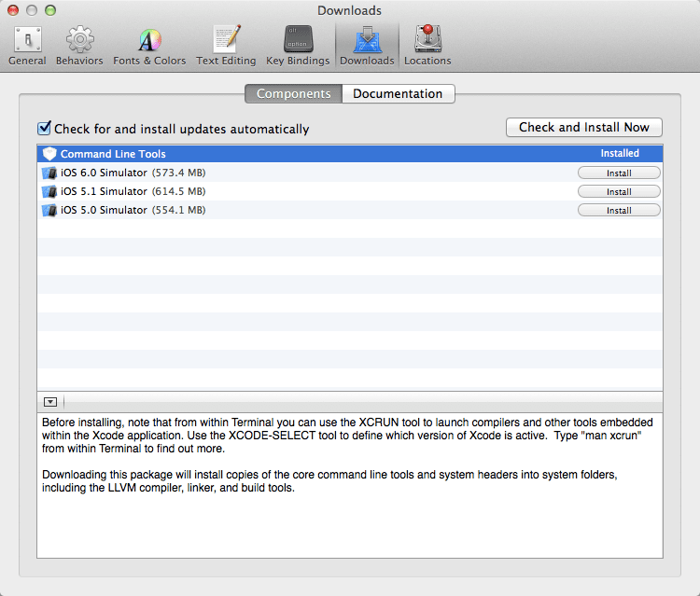The height and width of the screenshot is (596, 700).
Task: Open the Text Editing preferences
Action: click(226, 45)
